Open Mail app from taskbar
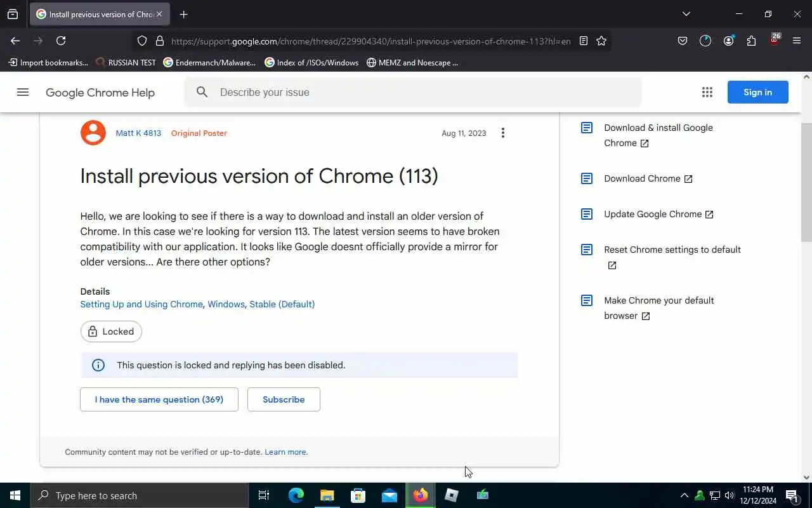Image resolution: width=812 pixels, height=508 pixels. point(390,495)
